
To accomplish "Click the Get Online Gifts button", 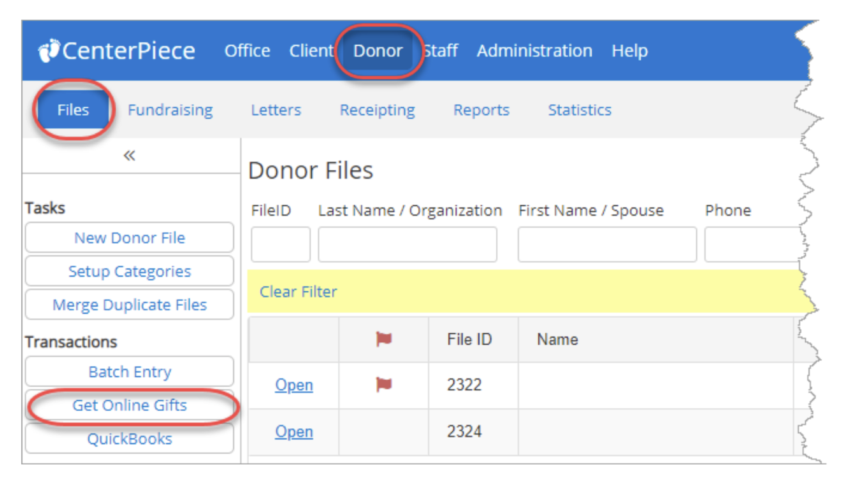I will pyautogui.click(x=129, y=405).
